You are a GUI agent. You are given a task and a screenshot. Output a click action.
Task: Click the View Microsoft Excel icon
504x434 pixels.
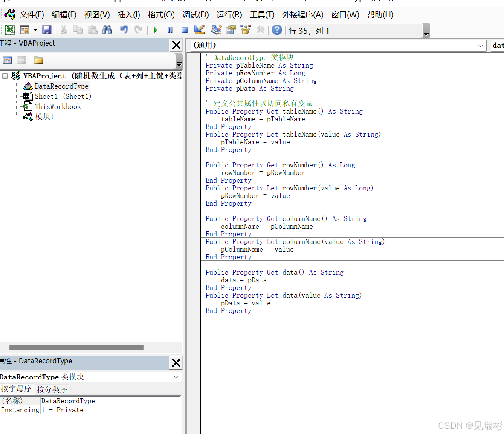tap(10, 30)
